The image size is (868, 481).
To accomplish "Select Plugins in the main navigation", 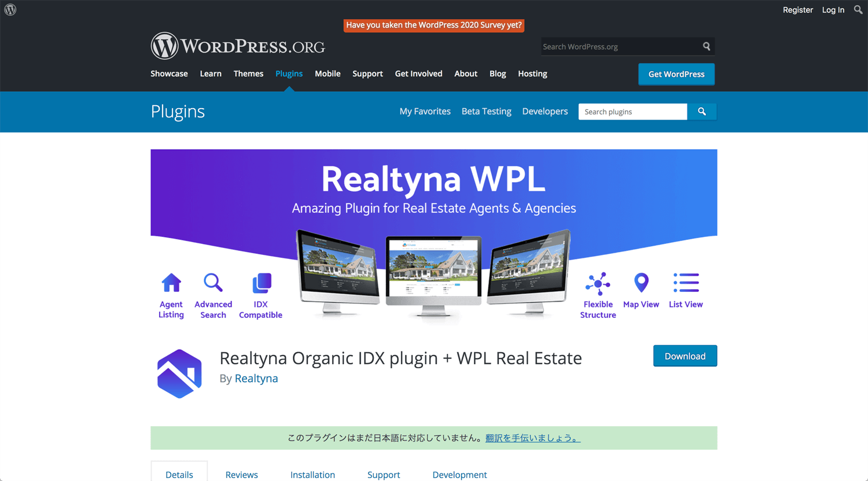I will click(x=289, y=73).
